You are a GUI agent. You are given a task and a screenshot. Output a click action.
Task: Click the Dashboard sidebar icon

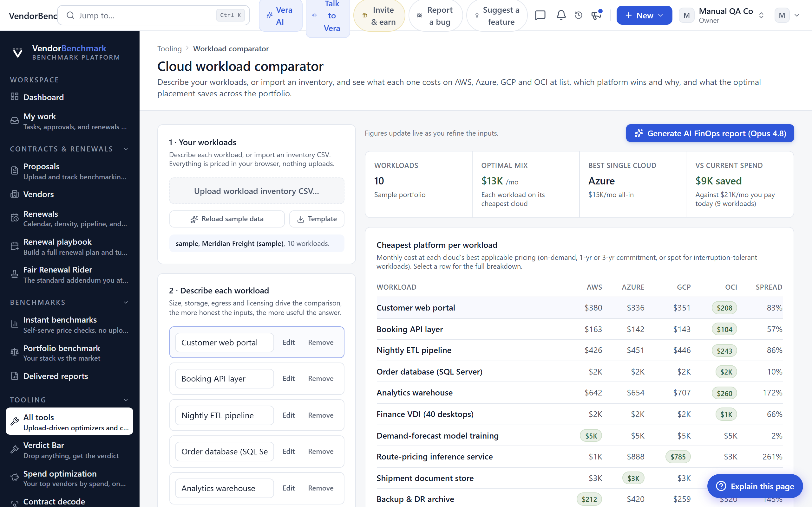tap(14, 97)
